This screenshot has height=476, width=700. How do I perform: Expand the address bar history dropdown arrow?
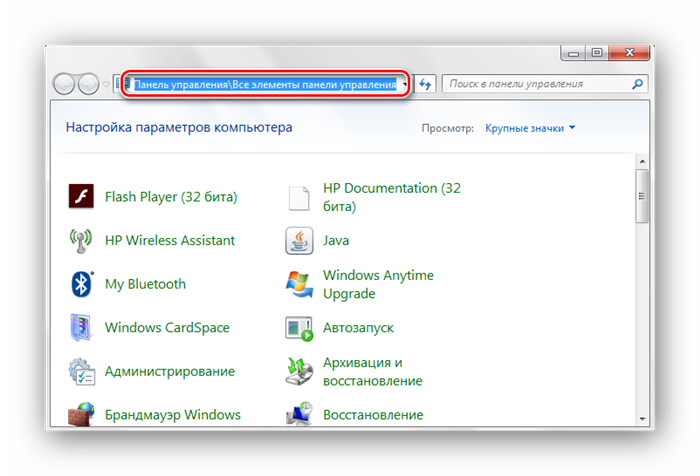(x=405, y=84)
